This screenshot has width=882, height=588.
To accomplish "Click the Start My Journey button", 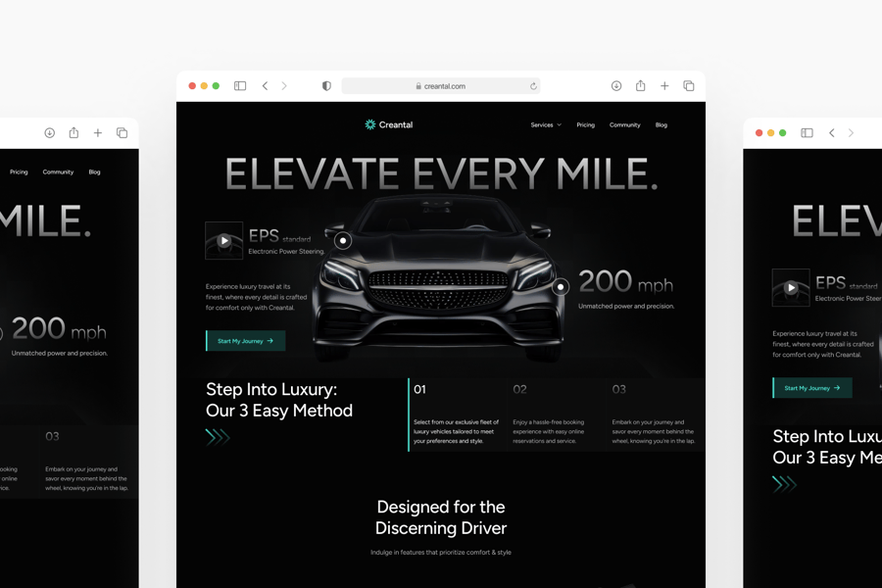I will pyautogui.click(x=246, y=341).
